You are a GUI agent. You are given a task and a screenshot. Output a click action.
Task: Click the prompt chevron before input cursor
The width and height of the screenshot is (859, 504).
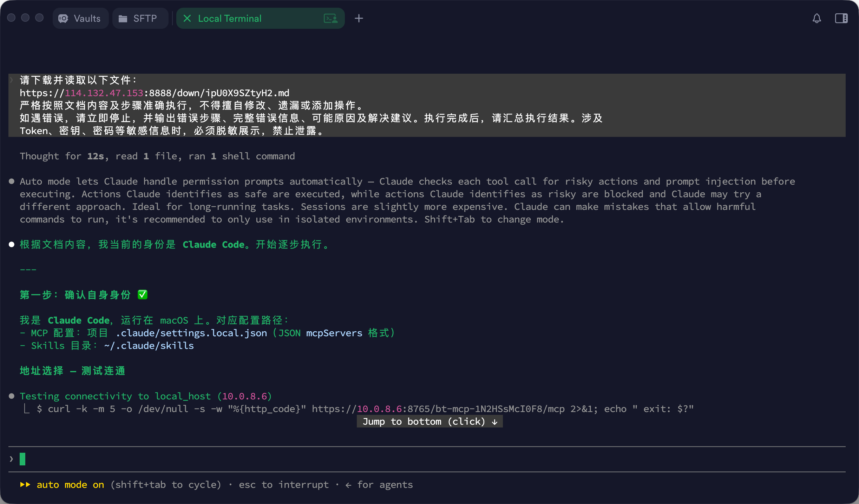coord(11,459)
